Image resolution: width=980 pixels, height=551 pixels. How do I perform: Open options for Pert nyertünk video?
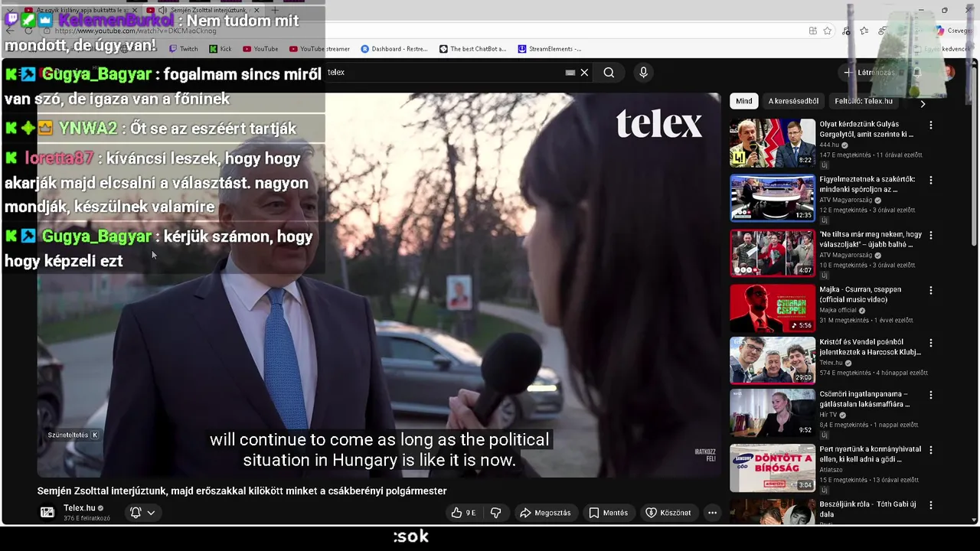tap(931, 450)
